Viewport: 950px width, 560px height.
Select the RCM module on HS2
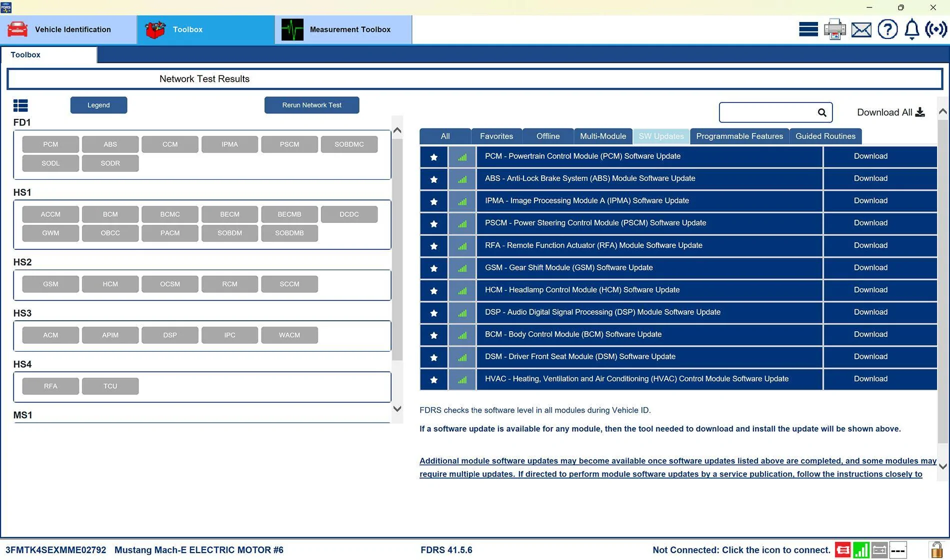tap(229, 284)
